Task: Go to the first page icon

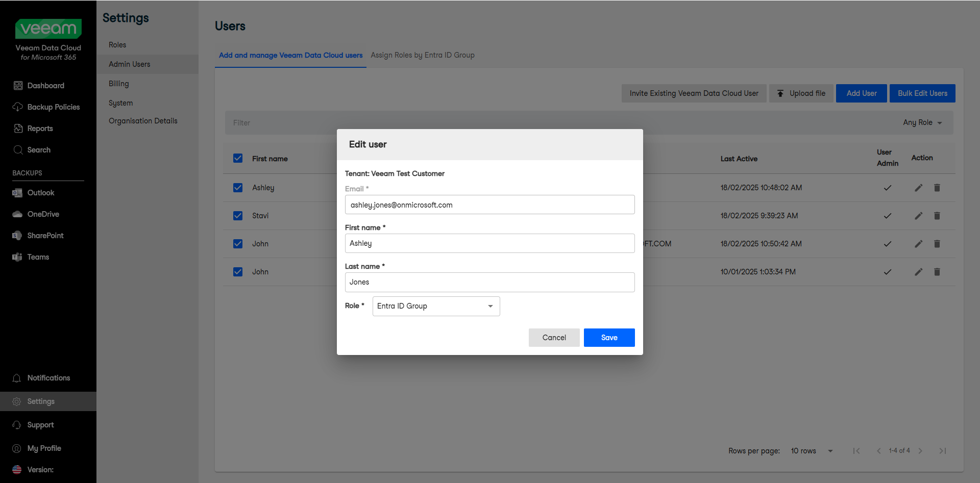Action: pos(856,451)
